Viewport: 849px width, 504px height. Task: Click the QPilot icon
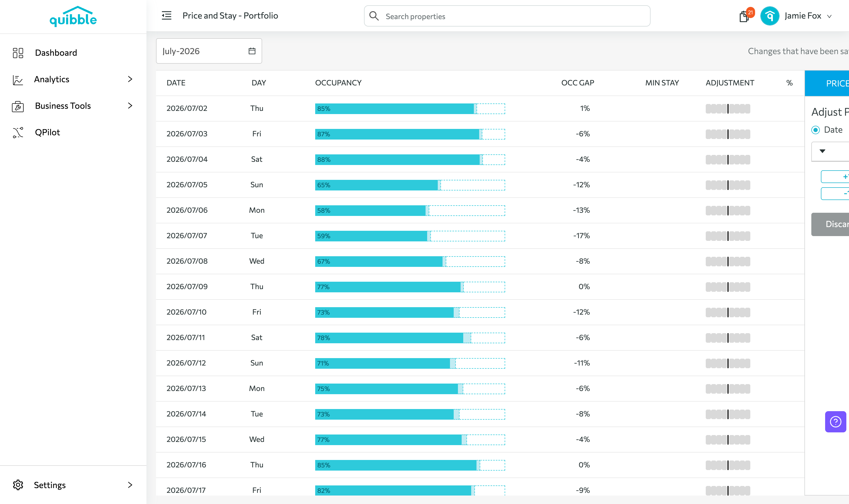click(18, 132)
